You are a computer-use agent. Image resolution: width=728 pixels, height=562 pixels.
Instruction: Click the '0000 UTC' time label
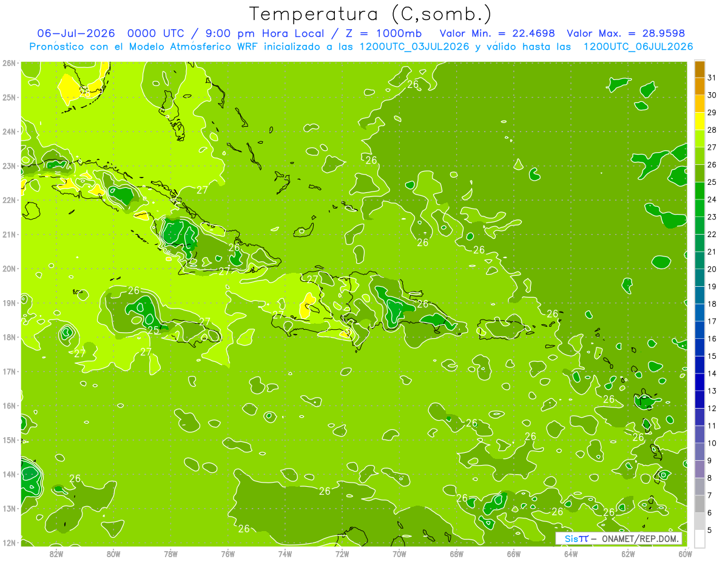pos(157,33)
